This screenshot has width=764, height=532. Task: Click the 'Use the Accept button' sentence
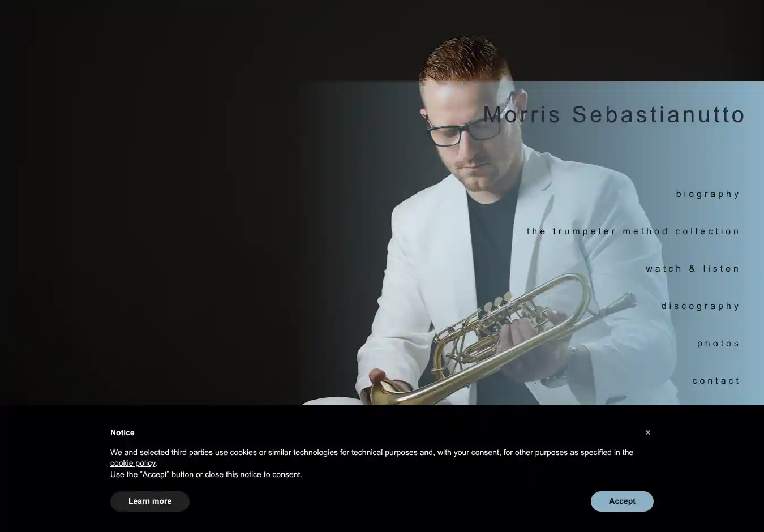point(206,475)
